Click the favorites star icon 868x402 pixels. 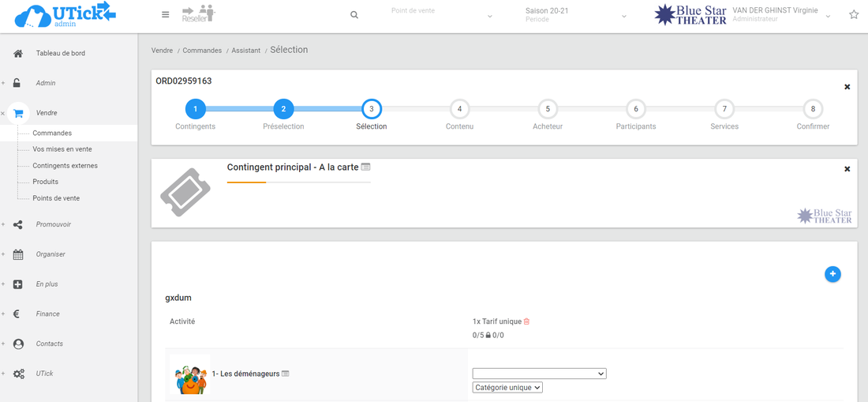(853, 15)
